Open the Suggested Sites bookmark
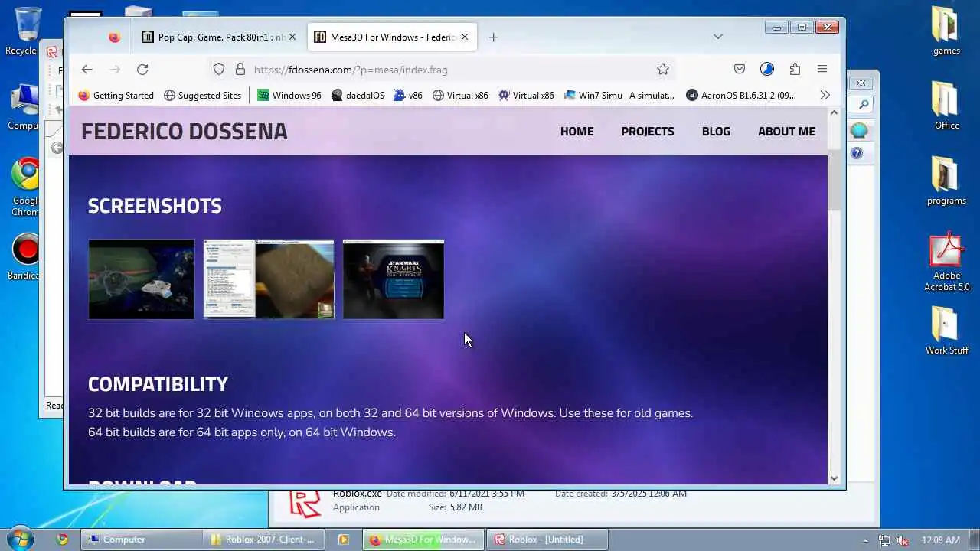This screenshot has width=980, height=551. coord(202,96)
